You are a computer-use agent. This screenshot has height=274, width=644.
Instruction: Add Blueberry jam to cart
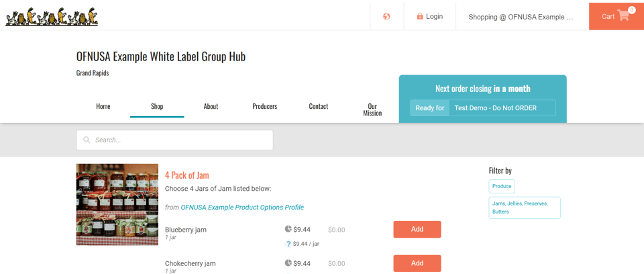417,229
